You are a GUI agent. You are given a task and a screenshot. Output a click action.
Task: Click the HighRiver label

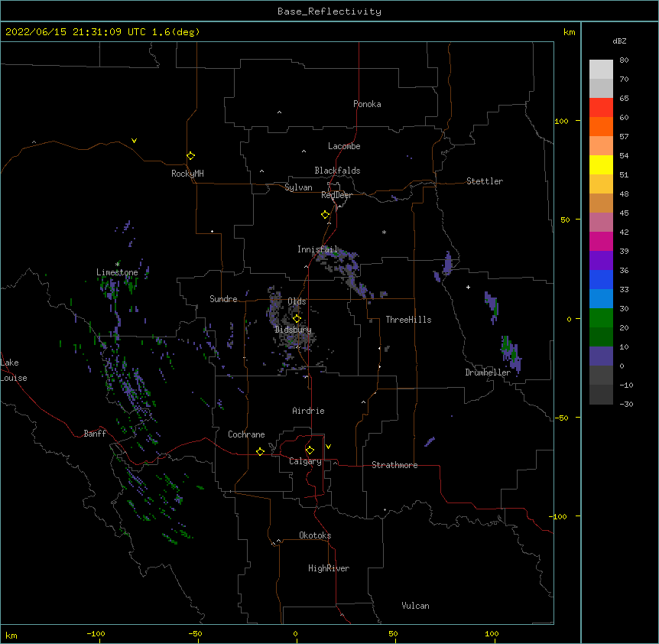(x=328, y=568)
